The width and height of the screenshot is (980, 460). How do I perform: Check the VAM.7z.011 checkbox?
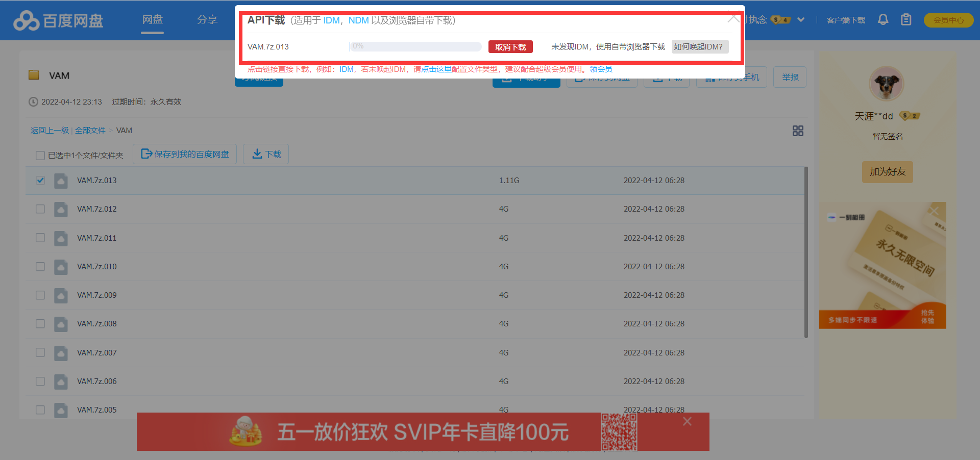40,238
